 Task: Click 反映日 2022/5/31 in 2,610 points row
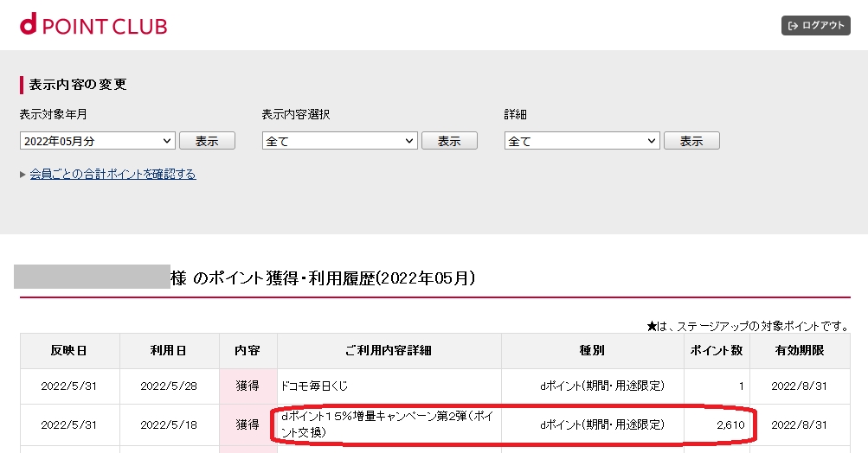tap(70, 424)
